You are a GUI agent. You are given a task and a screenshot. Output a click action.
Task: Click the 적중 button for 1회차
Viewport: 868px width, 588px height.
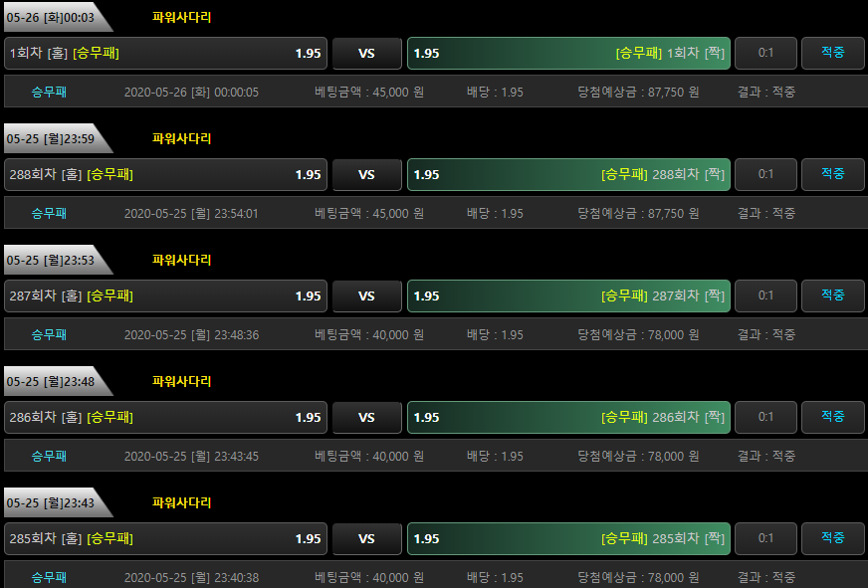click(x=832, y=53)
